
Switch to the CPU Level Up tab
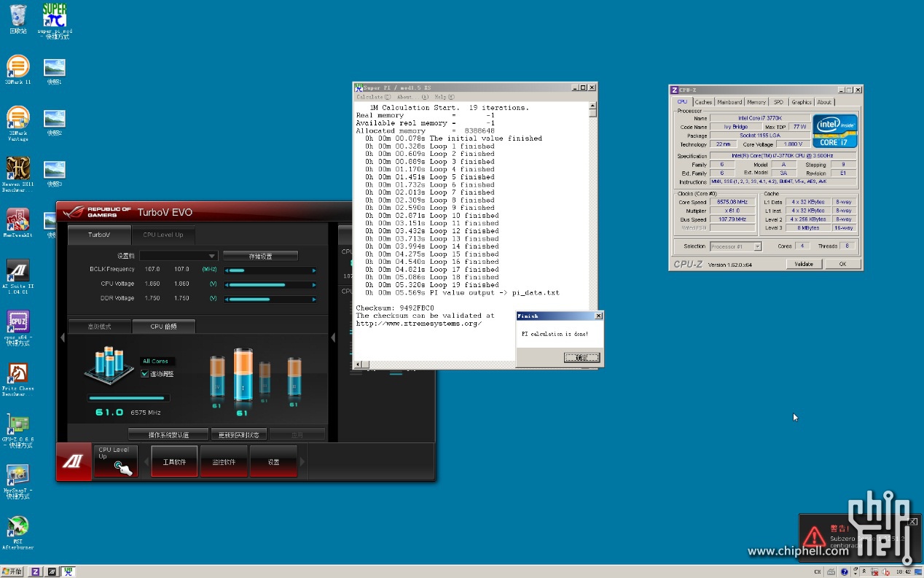pos(163,235)
